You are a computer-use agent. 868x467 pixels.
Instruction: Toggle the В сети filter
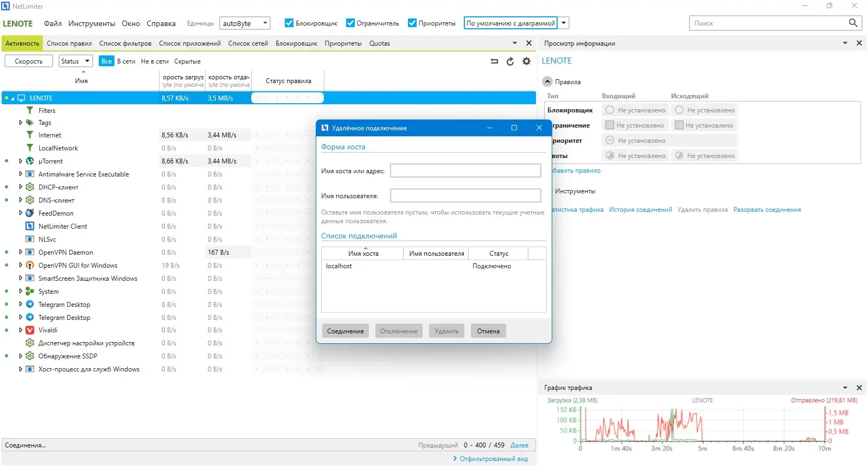tap(126, 61)
